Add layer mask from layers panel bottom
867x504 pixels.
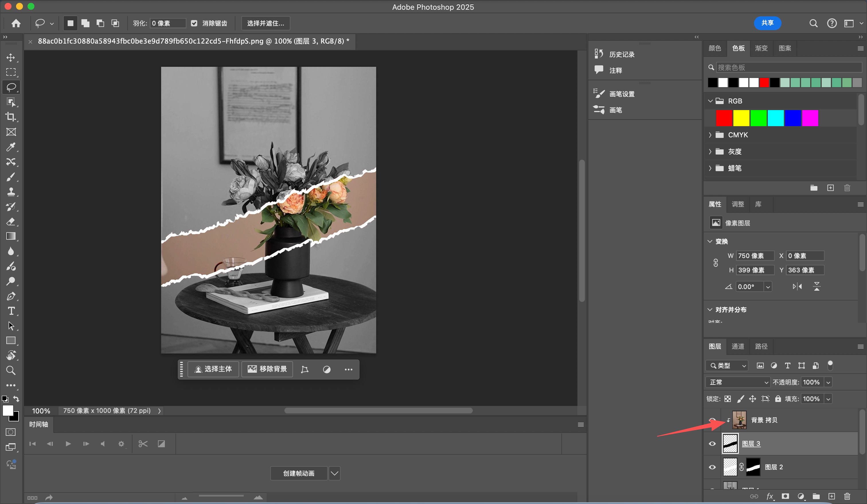[x=785, y=496]
